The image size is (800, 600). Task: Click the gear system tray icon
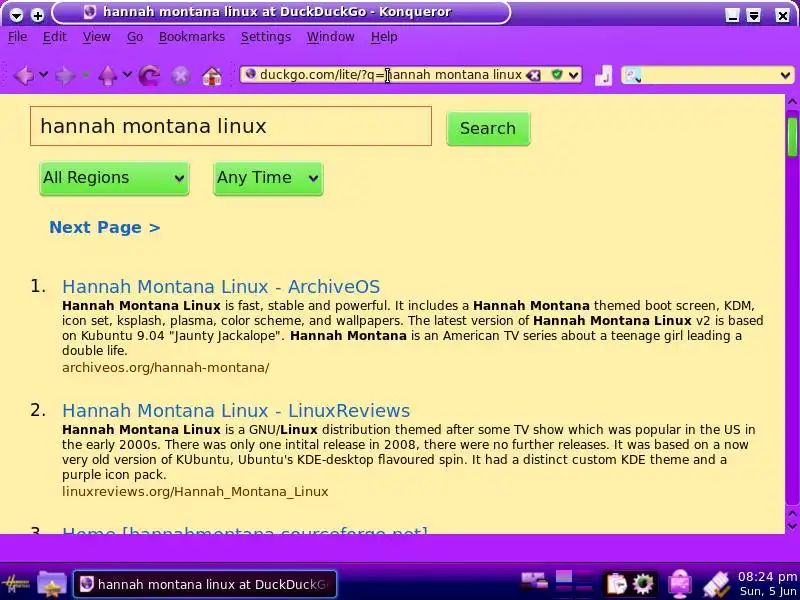pyautogui.click(x=643, y=584)
